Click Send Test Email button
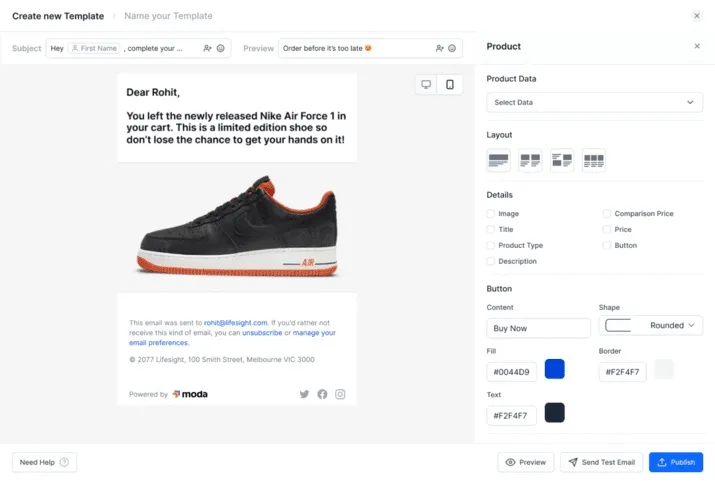Viewport: 715px width, 481px height. [601, 462]
